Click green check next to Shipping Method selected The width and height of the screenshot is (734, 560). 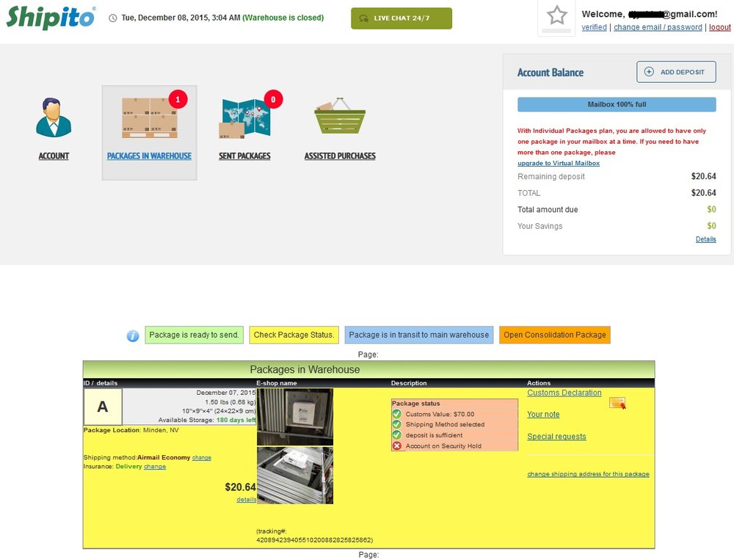[x=397, y=424]
